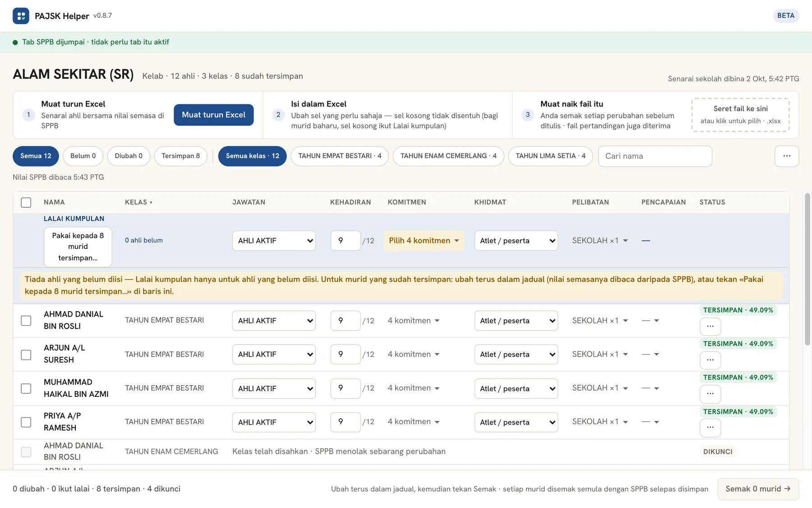812x508 pixels.
Task: Click the BETA badge in the header
Action: pos(786,16)
